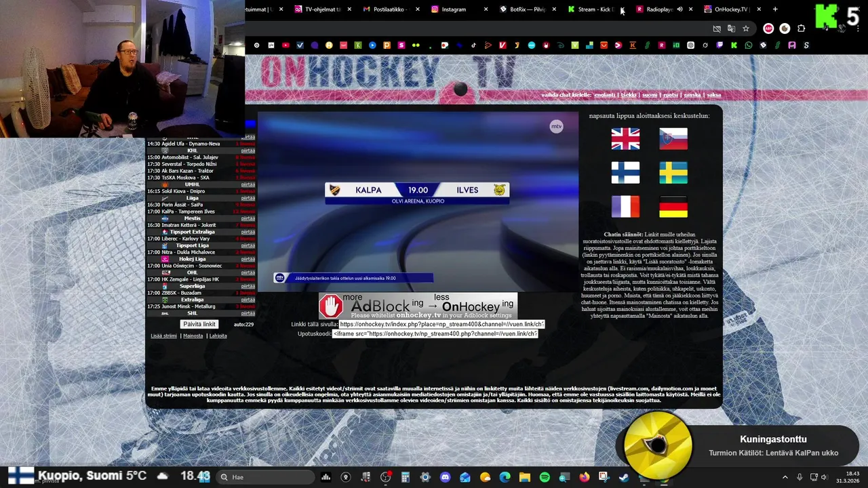The width and height of the screenshot is (868, 488).
Task: Click the mtv logo on video player
Action: pyautogui.click(x=556, y=126)
